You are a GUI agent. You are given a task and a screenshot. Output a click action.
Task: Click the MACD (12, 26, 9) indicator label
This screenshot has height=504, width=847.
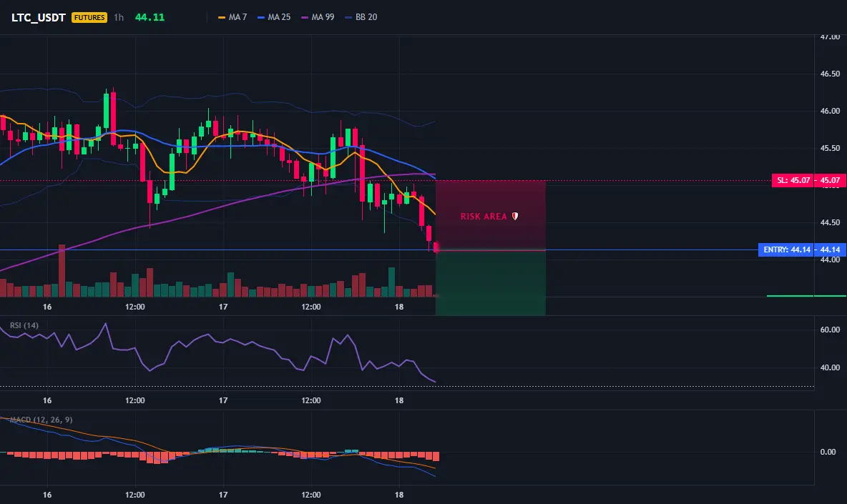click(x=41, y=420)
